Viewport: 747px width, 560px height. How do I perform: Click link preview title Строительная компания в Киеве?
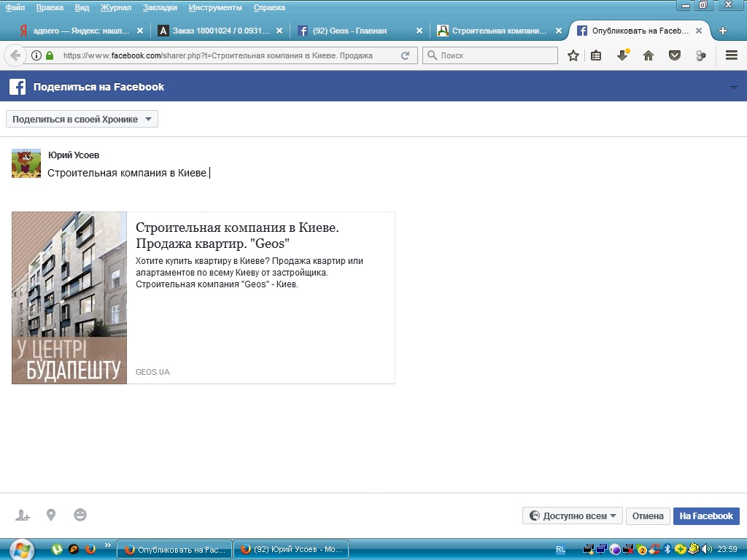(x=237, y=236)
